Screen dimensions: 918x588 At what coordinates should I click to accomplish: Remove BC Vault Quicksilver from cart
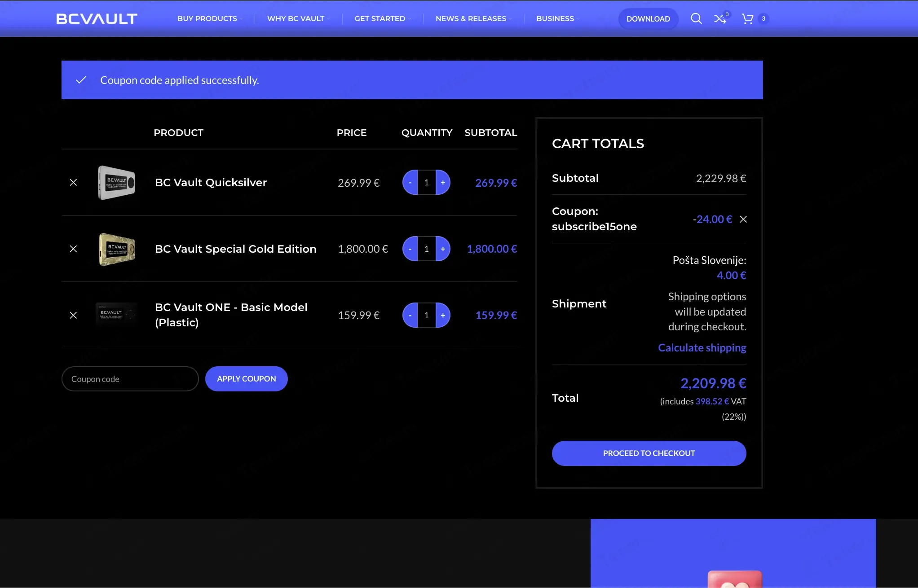click(x=73, y=182)
